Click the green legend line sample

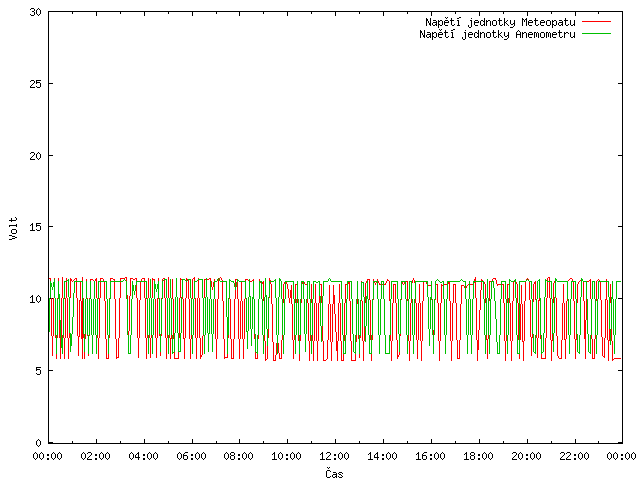pyautogui.click(x=596, y=33)
